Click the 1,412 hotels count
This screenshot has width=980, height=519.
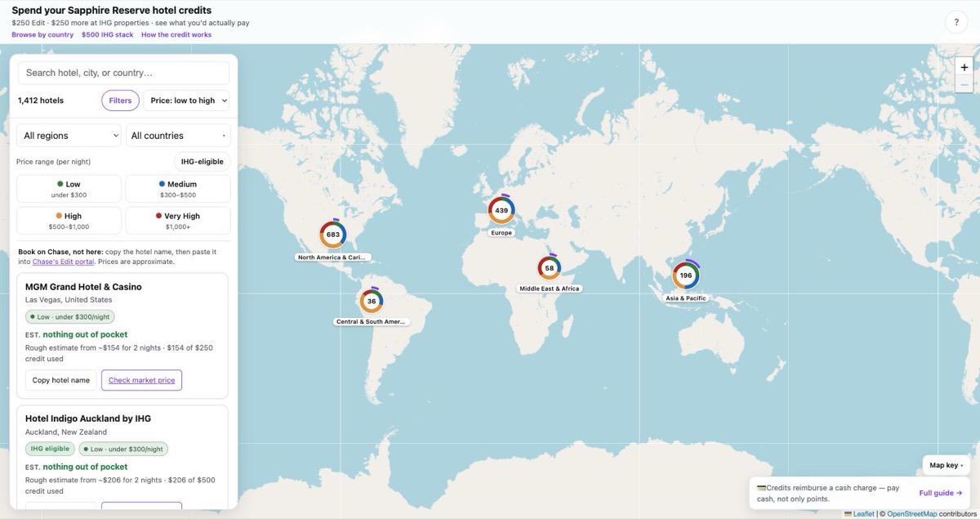[x=41, y=101]
